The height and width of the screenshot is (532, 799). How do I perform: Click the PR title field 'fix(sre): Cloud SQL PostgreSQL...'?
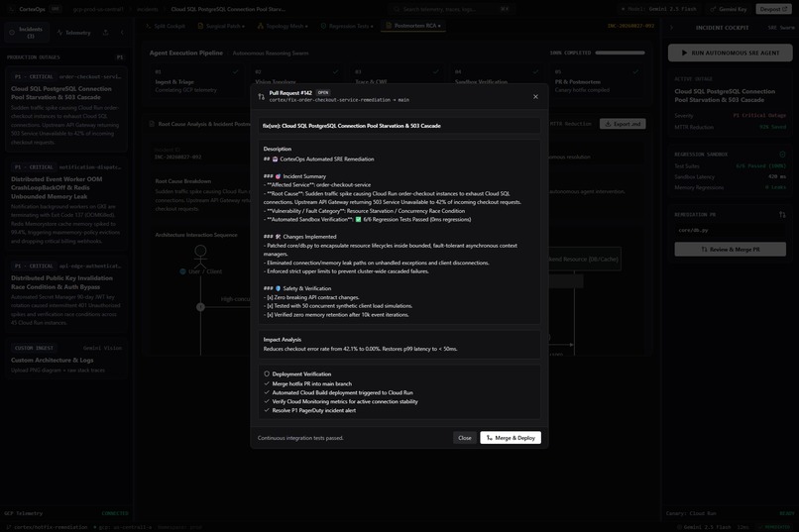click(x=399, y=126)
